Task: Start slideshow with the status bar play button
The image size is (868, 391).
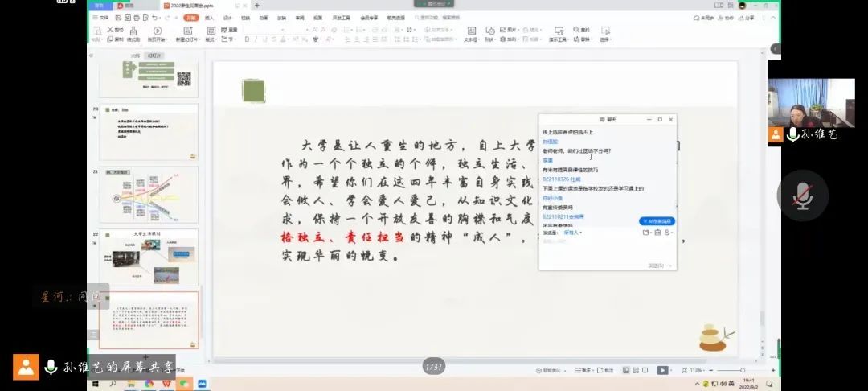Action: point(662,370)
